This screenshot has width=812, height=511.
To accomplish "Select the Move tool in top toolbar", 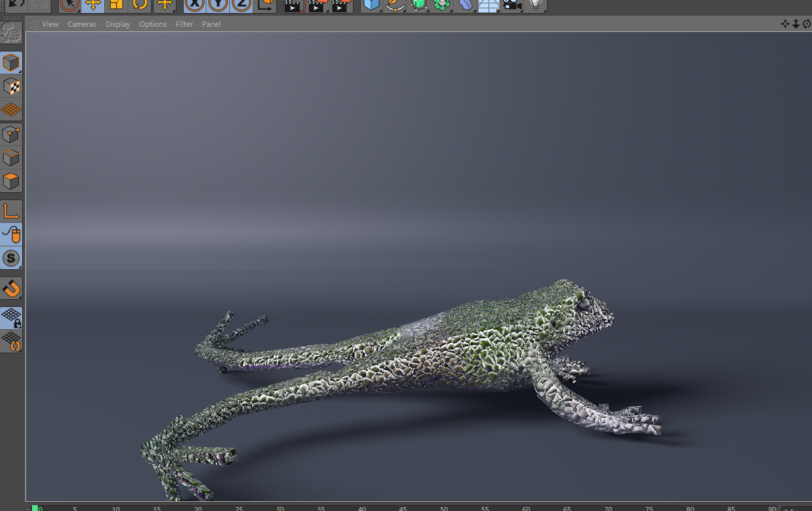I will point(92,5).
